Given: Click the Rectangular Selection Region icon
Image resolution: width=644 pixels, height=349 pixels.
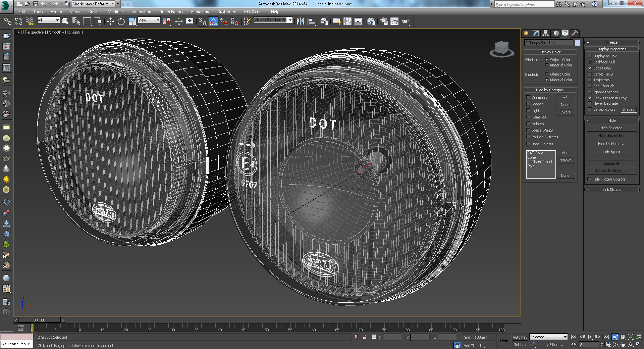Looking at the screenshot, I should [87, 21].
